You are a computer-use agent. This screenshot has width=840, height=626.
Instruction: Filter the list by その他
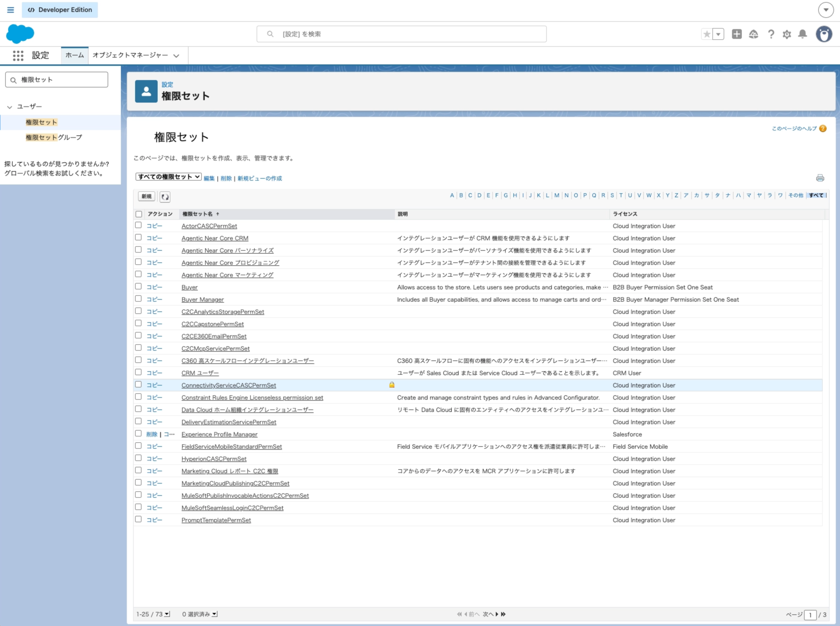tap(795, 195)
